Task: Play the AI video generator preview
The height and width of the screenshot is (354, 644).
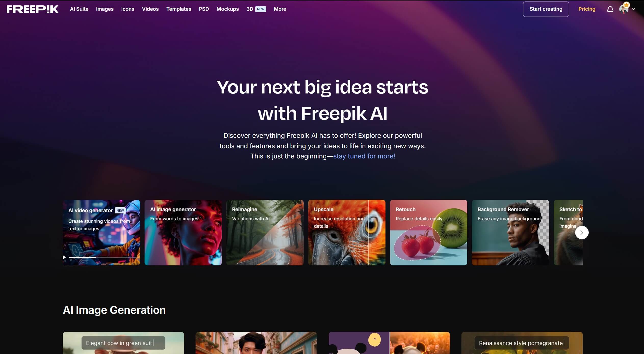Action: click(64, 257)
